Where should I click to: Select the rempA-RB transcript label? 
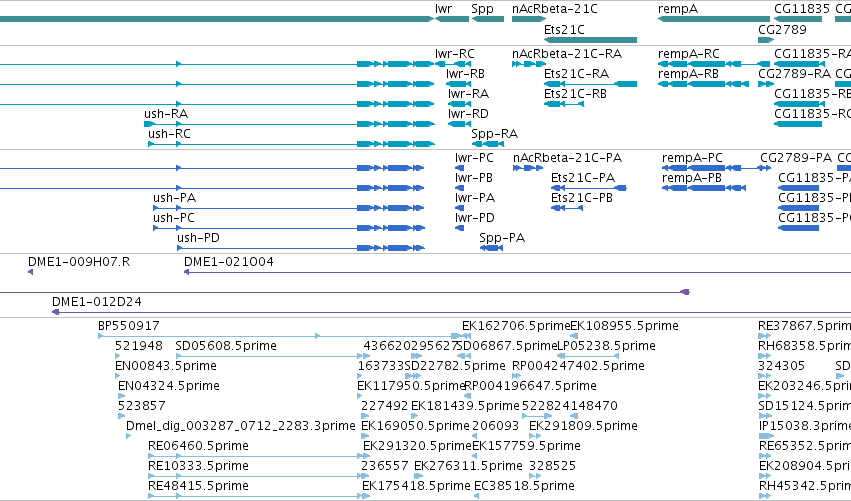[x=689, y=74]
